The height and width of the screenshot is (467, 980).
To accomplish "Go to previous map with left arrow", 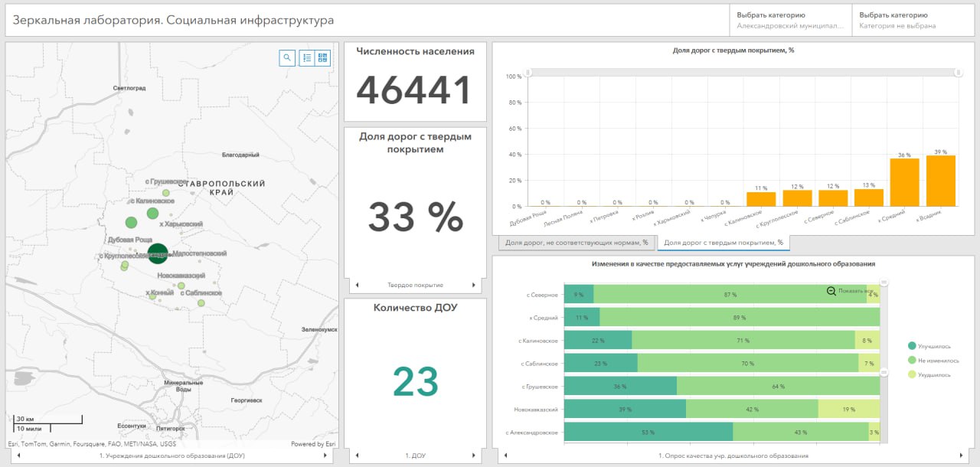I will pos(18,456).
